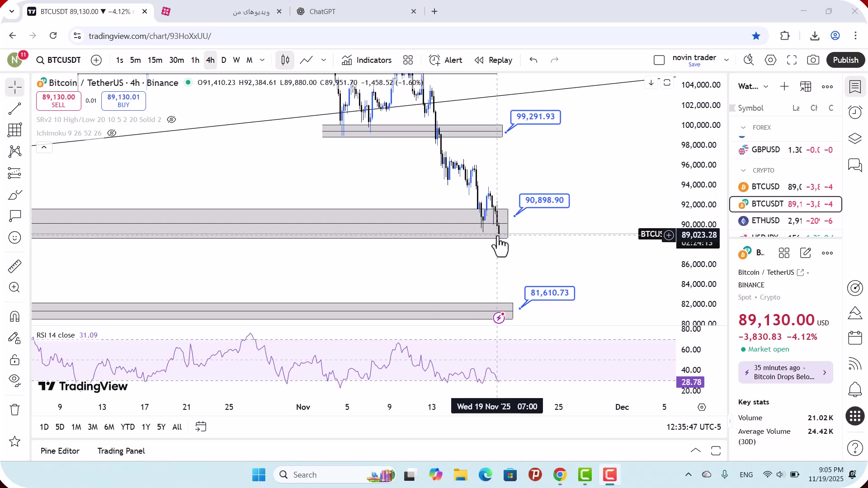Take a chart snapshot
Image resolution: width=868 pixels, height=488 pixels.
pos(813,60)
